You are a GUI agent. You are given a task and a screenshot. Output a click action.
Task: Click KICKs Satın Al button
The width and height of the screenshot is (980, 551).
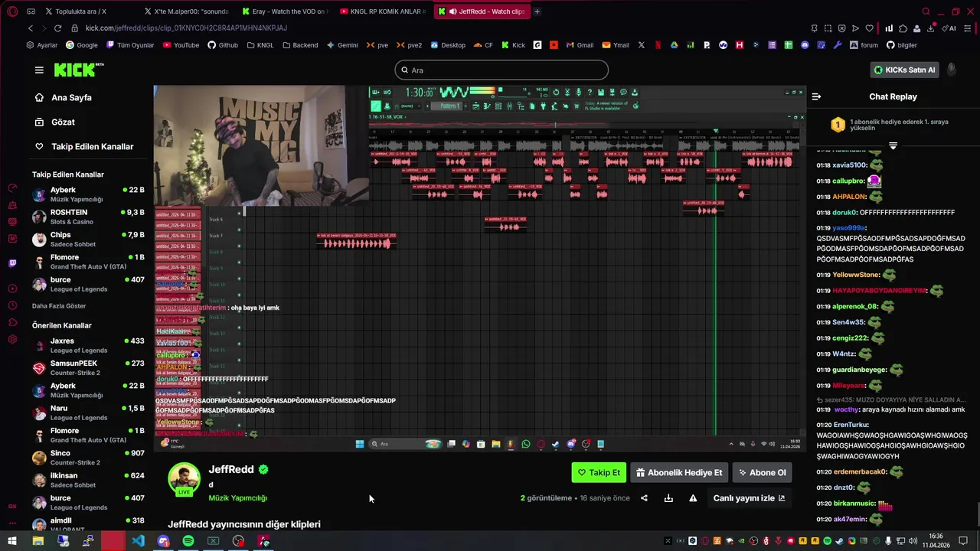pos(905,70)
